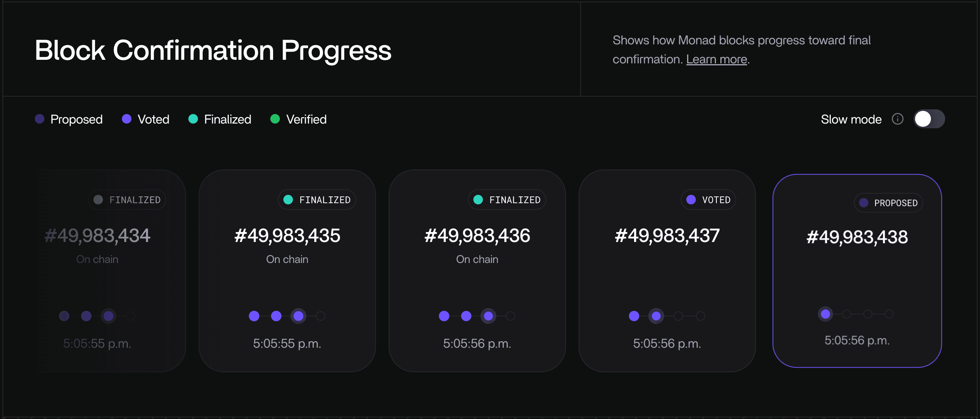Click FINALIZED badge on block #49,983,436
Image resolution: width=980 pixels, height=419 pixels.
507,200
